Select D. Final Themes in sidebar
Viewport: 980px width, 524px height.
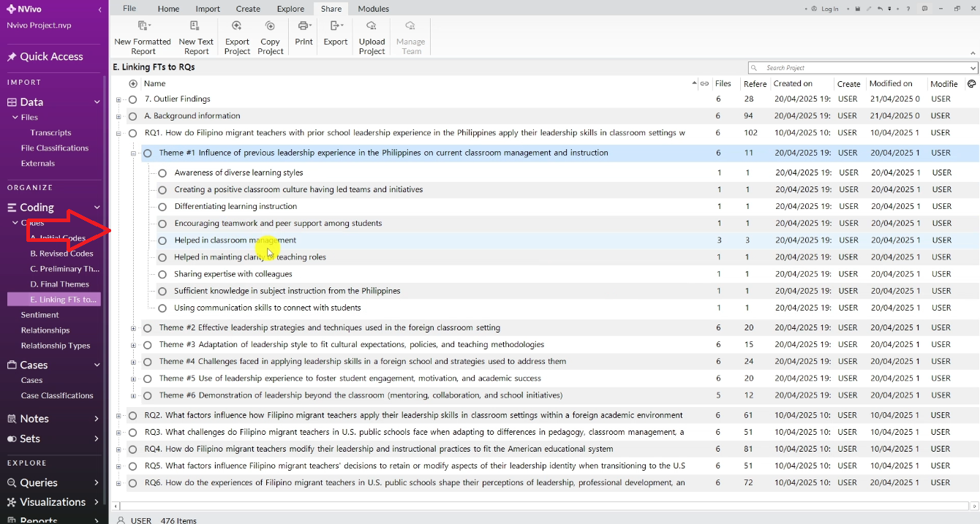pos(59,284)
